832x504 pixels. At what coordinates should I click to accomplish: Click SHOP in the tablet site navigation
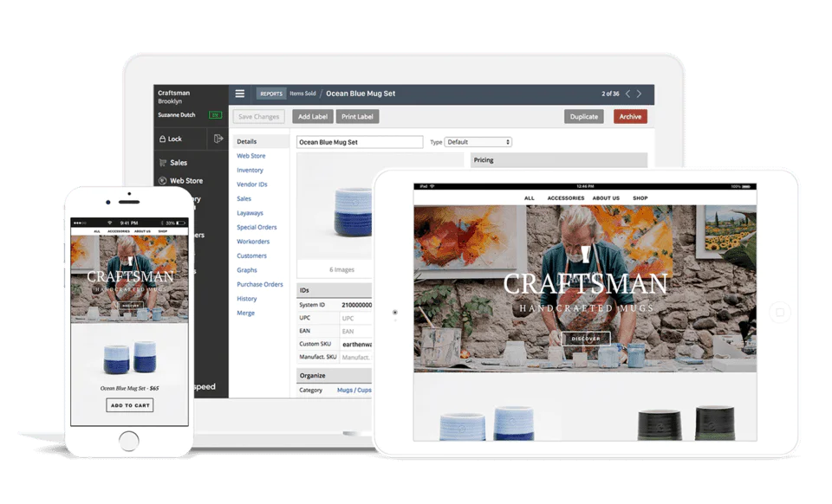(x=640, y=198)
